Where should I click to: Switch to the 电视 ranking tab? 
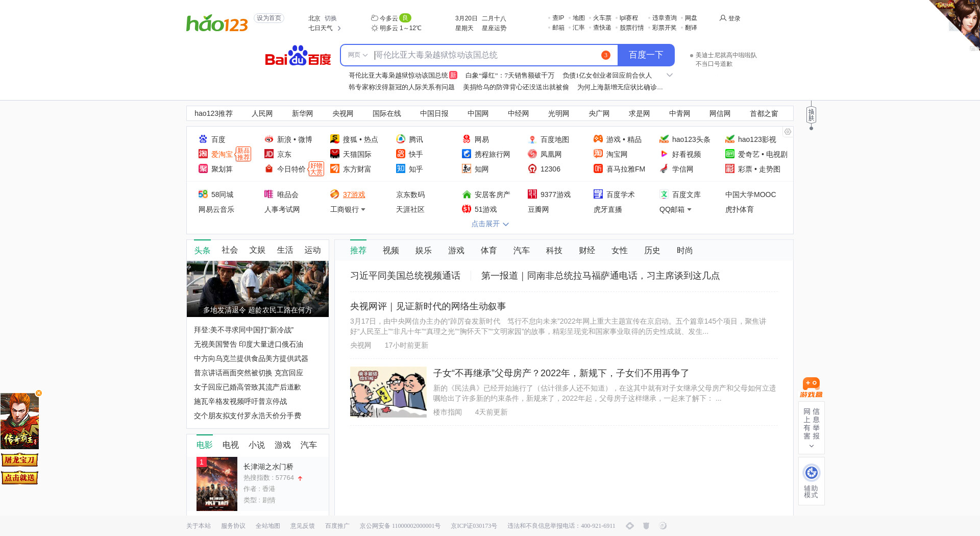[231, 445]
